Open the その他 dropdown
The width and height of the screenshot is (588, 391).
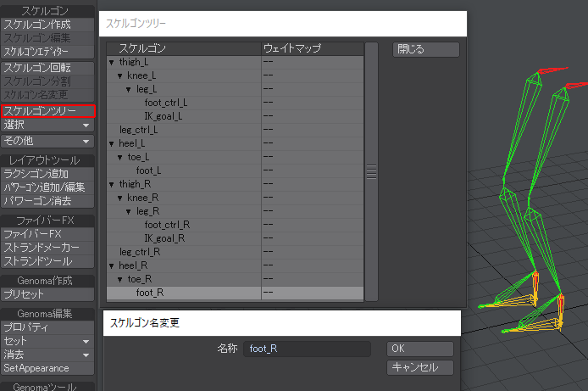47,141
